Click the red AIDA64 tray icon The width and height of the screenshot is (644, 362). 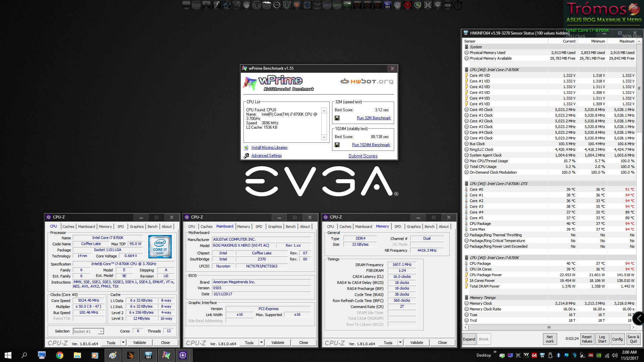[534, 355]
